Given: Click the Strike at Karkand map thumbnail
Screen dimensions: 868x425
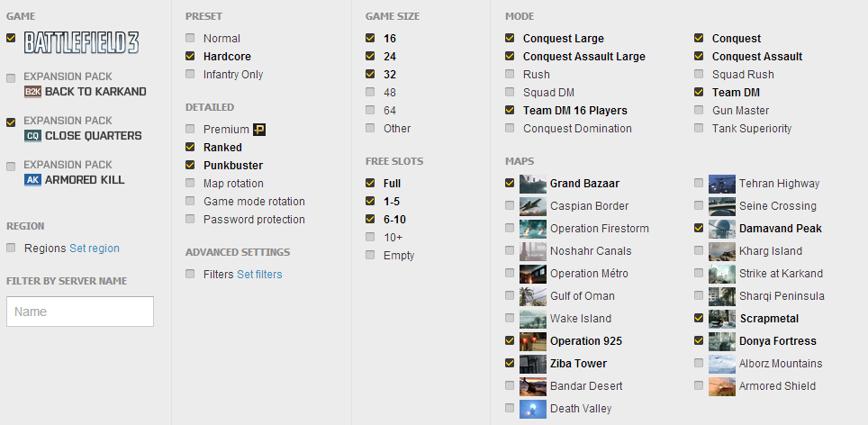Looking at the screenshot, I should point(722,274).
